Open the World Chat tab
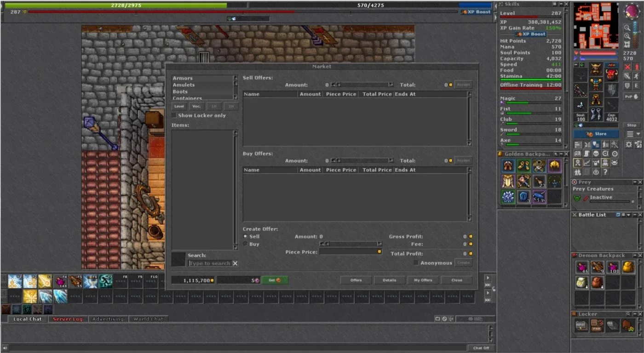The image size is (644, 353). pos(148,319)
